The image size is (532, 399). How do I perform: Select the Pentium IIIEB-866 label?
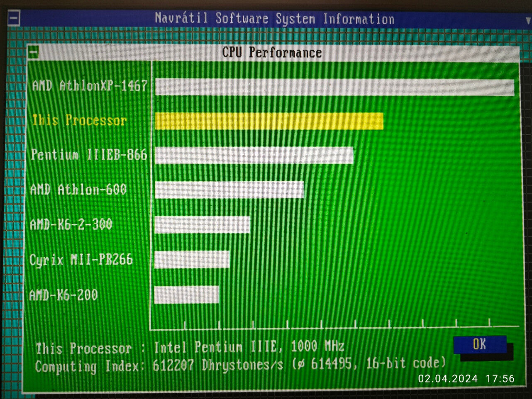click(89, 155)
